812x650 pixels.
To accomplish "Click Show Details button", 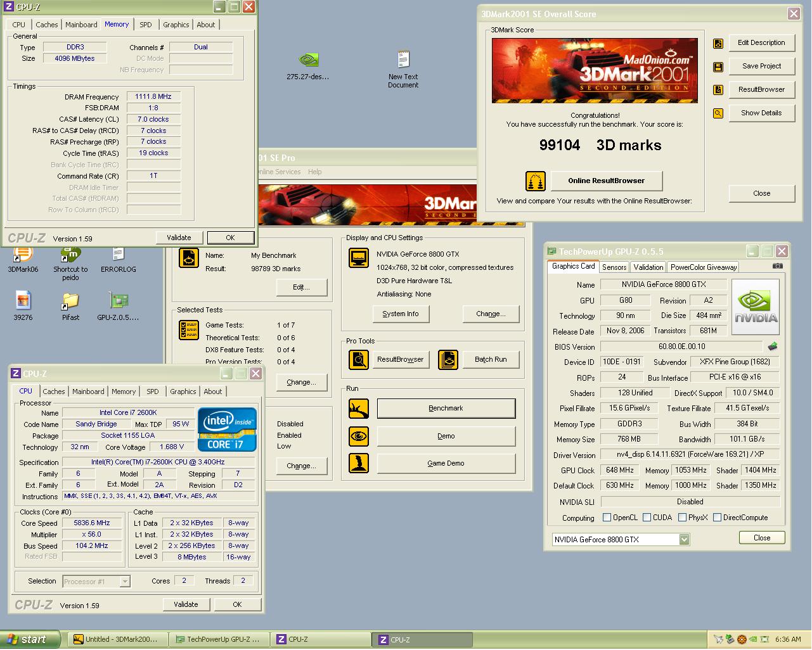I will [762, 113].
